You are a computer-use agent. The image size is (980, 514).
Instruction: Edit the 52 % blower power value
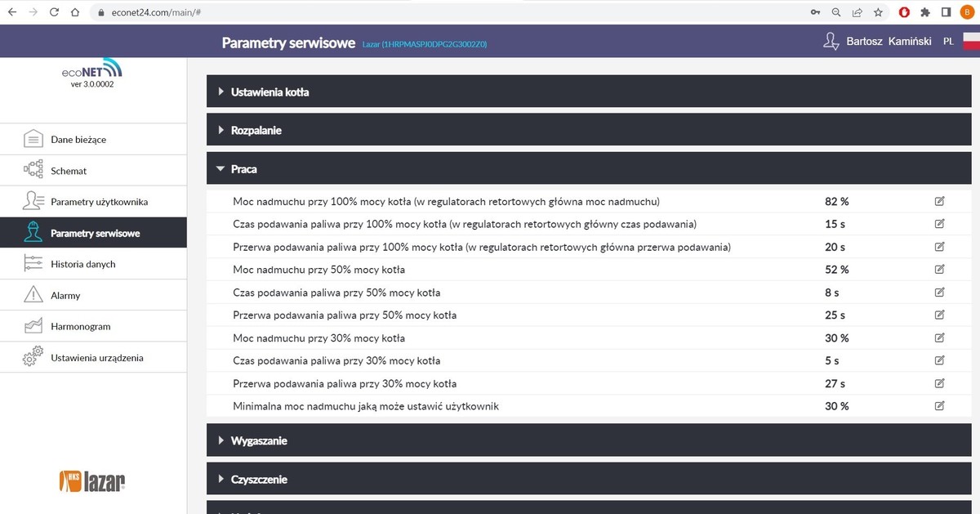click(939, 270)
